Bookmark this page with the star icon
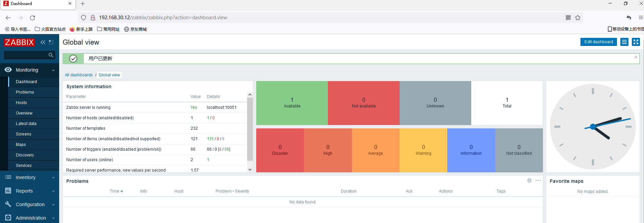The width and height of the screenshot is (644, 223). click(578, 18)
